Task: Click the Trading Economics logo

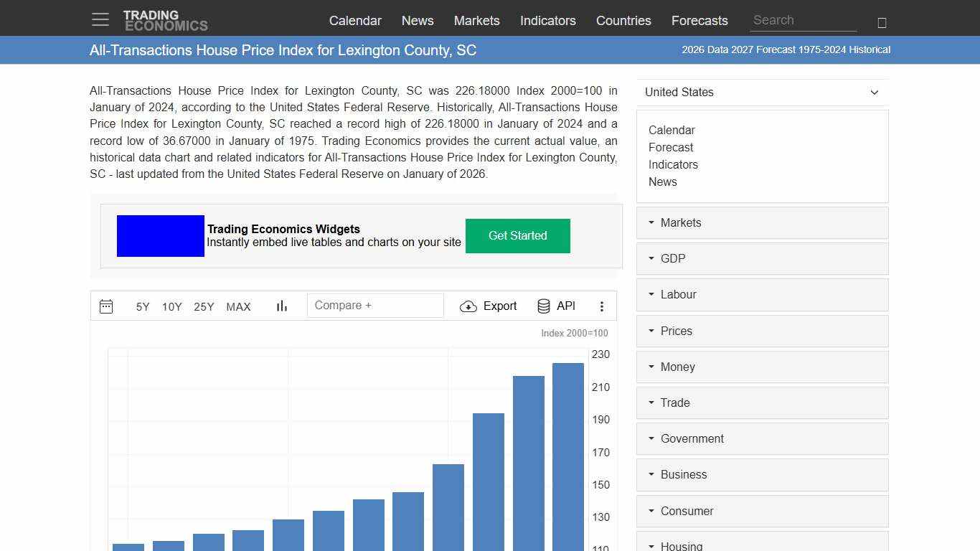Action: point(166,19)
